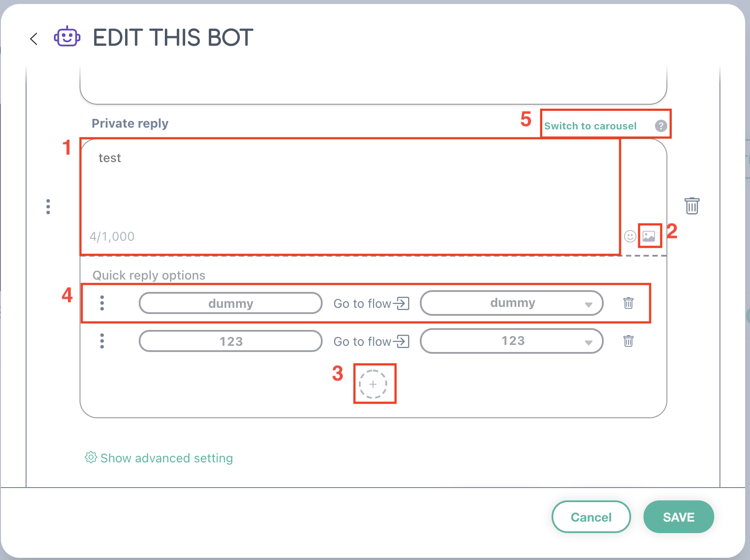
Task: Click the 123 row three-dot handle
Action: coord(102,341)
